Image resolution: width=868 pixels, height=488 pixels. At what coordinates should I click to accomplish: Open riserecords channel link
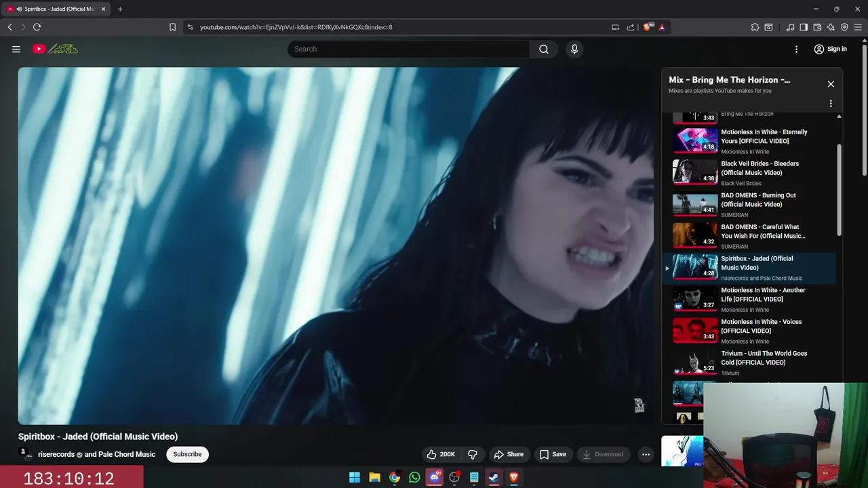[x=56, y=454]
